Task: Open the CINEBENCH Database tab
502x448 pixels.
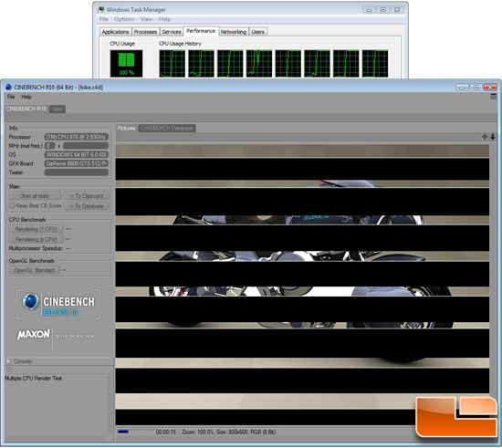Action: [x=167, y=128]
